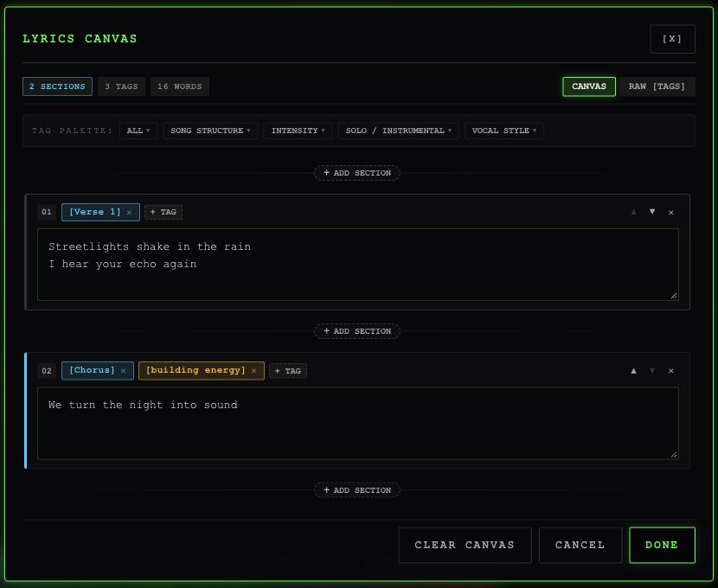Select the [building energy] tag chip
This screenshot has width=718, height=588.
coord(201,371)
